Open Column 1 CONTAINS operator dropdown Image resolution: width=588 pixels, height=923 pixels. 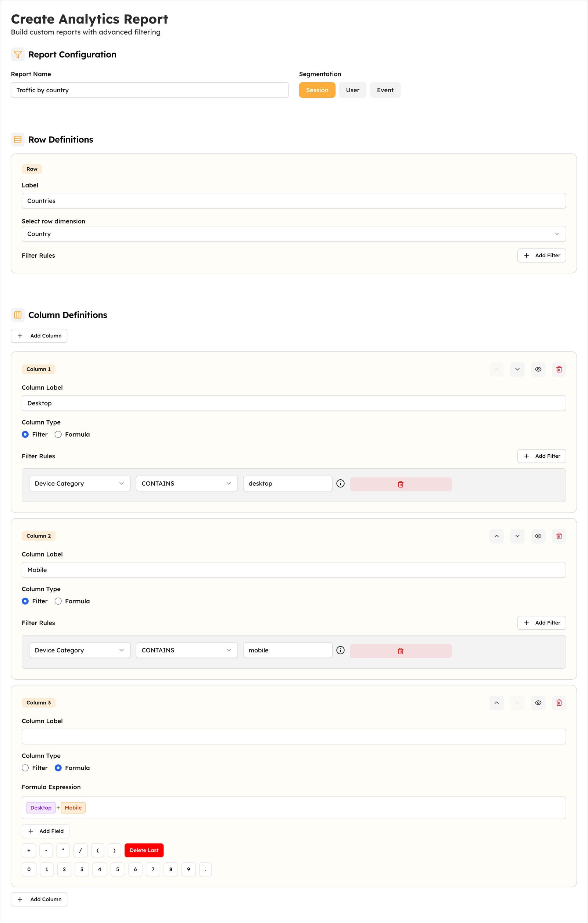click(x=187, y=483)
